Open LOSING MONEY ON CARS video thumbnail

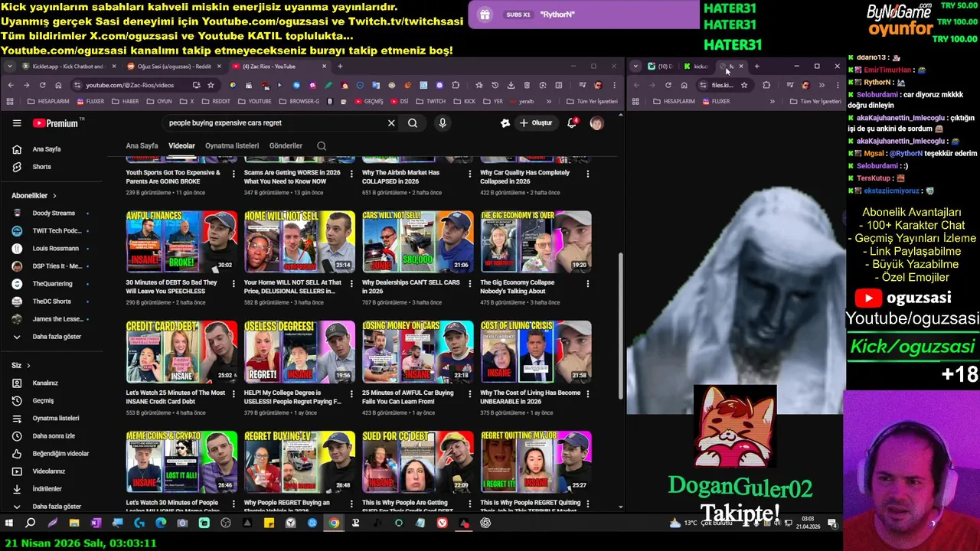coord(418,351)
